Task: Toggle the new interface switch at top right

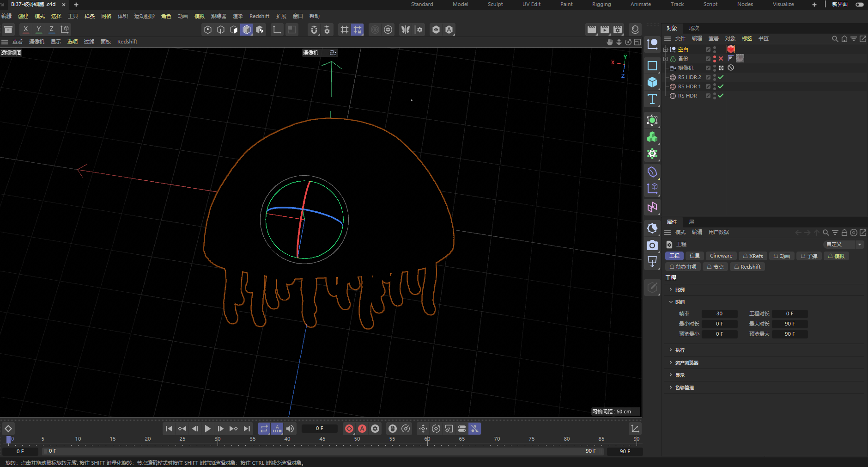Action: point(860,4)
